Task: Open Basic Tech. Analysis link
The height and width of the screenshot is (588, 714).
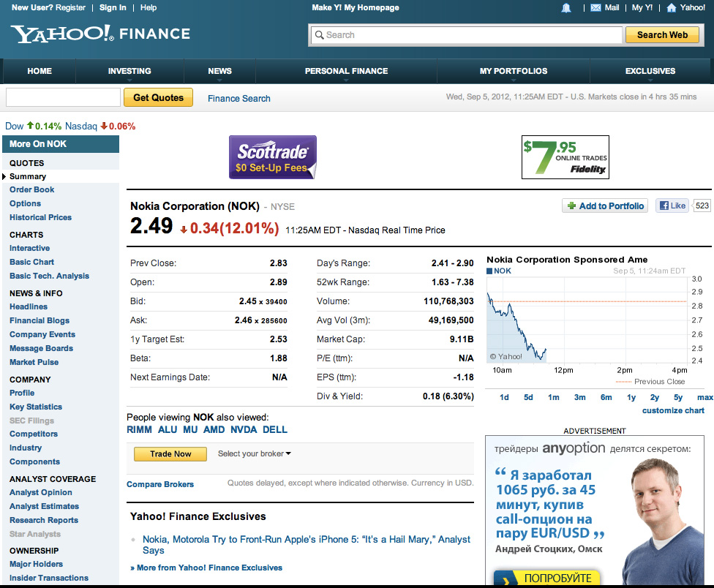Action: (49, 276)
